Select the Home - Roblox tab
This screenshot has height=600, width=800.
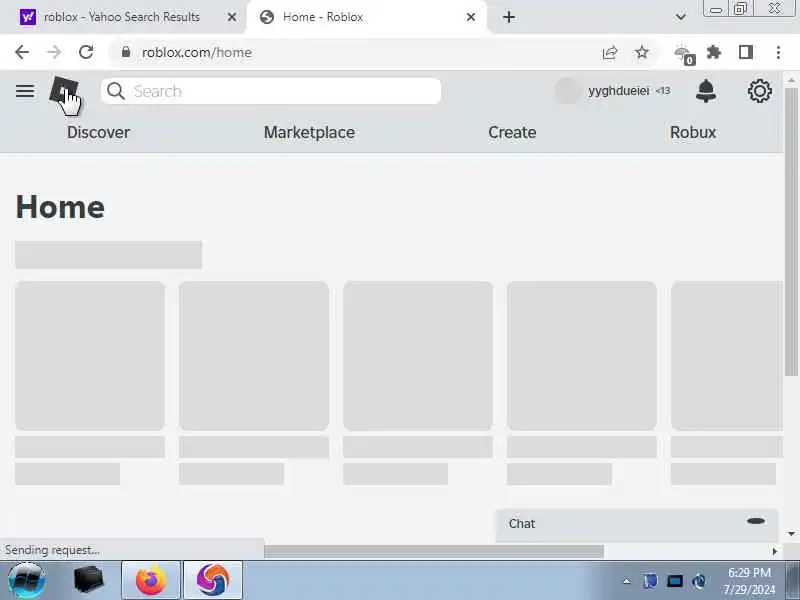[365, 17]
